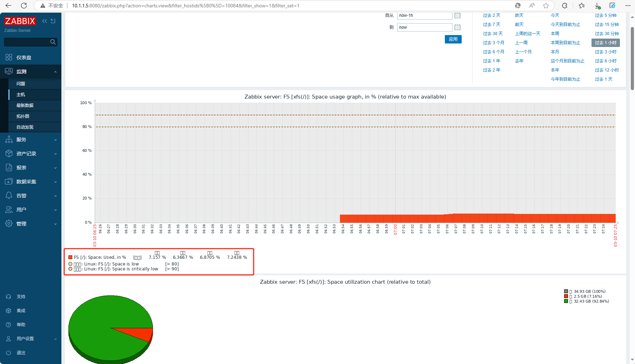The height and width of the screenshot is (364, 635).
Task: Click the Space usage graph title
Action: coord(345,97)
